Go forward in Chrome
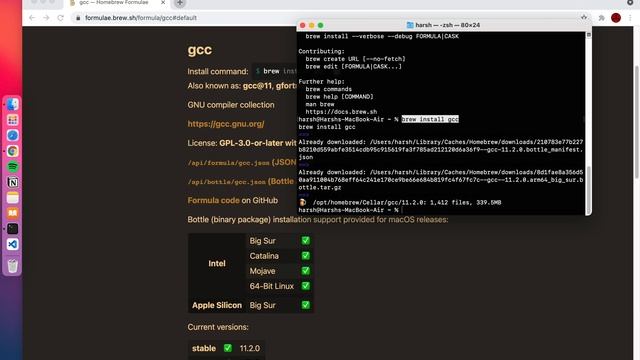Viewport: 640px width, 360px height. [46, 18]
